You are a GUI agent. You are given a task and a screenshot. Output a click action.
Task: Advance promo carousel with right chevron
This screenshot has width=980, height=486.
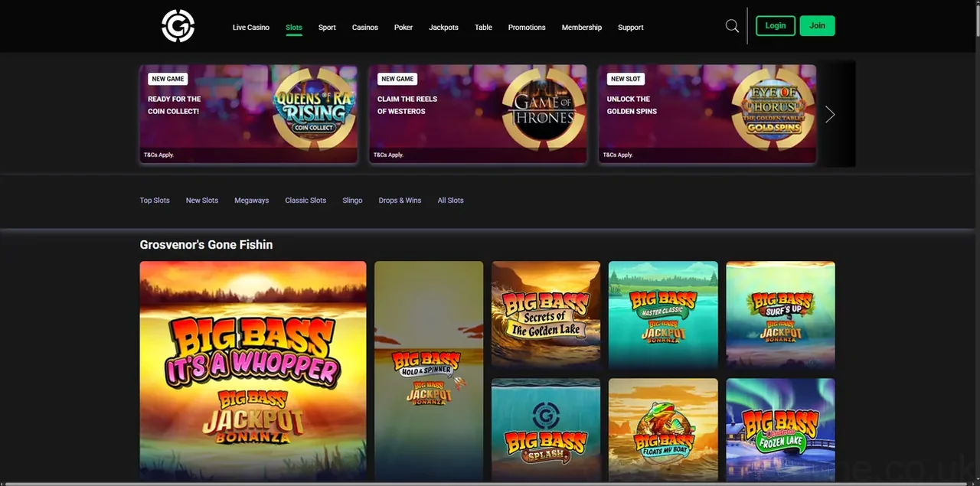click(x=830, y=115)
